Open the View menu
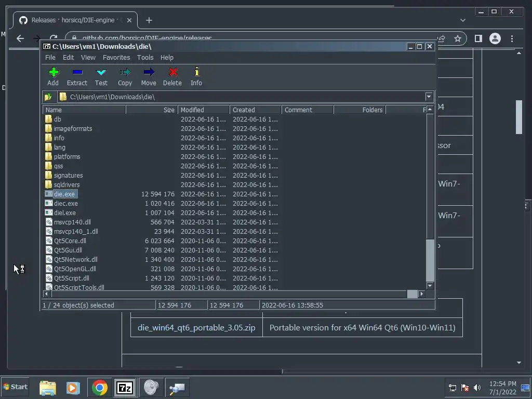The height and width of the screenshot is (399, 532). pyautogui.click(x=88, y=58)
